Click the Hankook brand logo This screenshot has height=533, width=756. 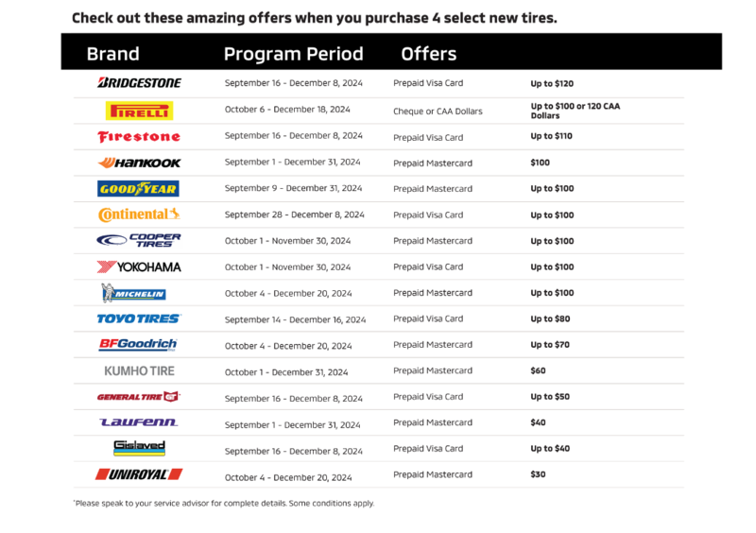point(139,163)
